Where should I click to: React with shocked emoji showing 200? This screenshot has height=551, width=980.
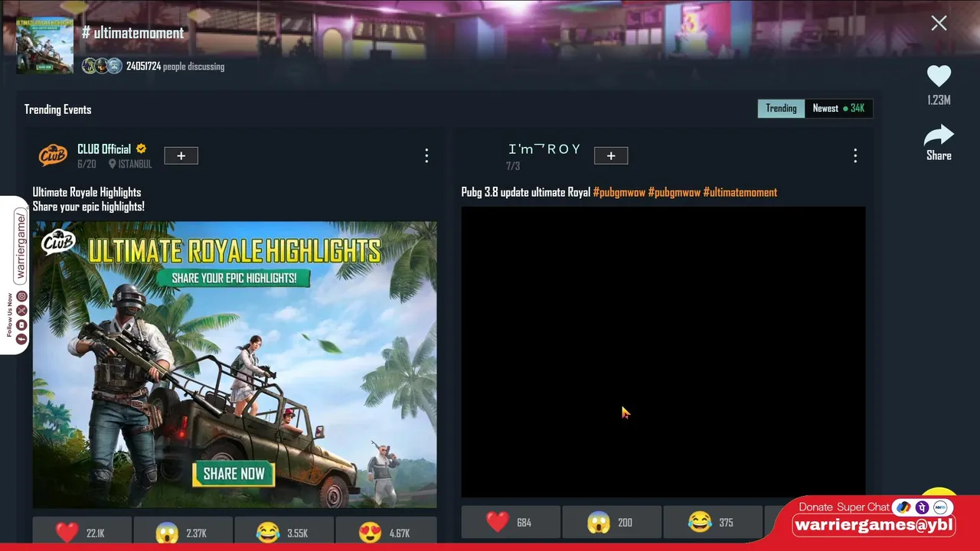click(612, 522)
